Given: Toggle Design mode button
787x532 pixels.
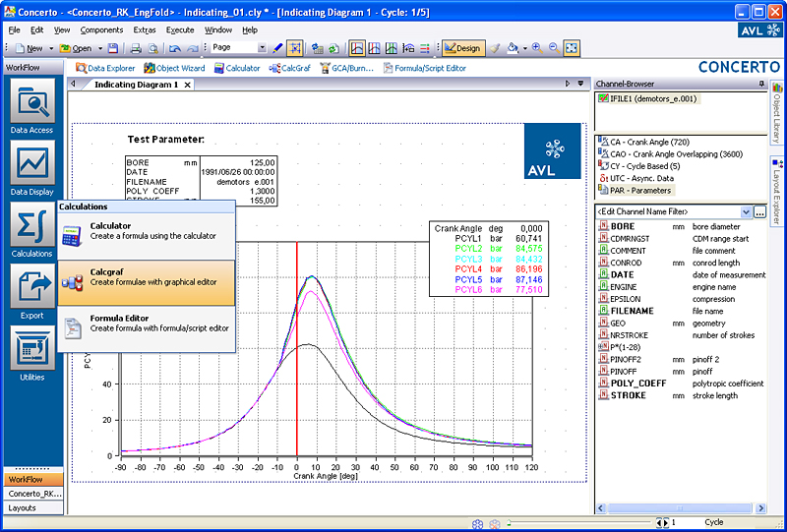Looking at the screenshot, I should coord(463,48).
